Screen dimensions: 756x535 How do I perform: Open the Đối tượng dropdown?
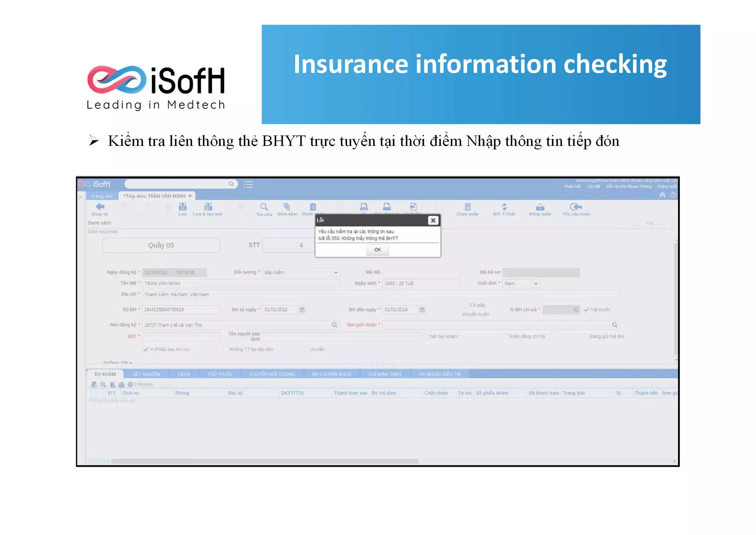pos(336,273)
